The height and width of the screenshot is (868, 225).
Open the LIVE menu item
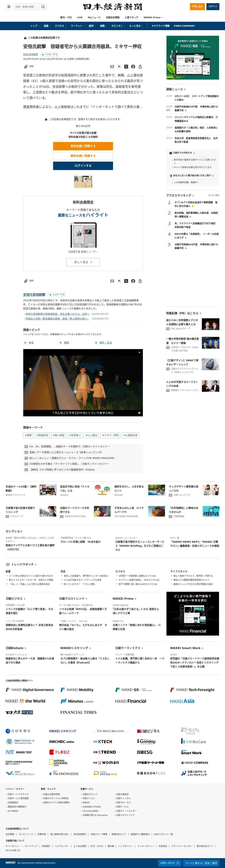pos(80,17)
